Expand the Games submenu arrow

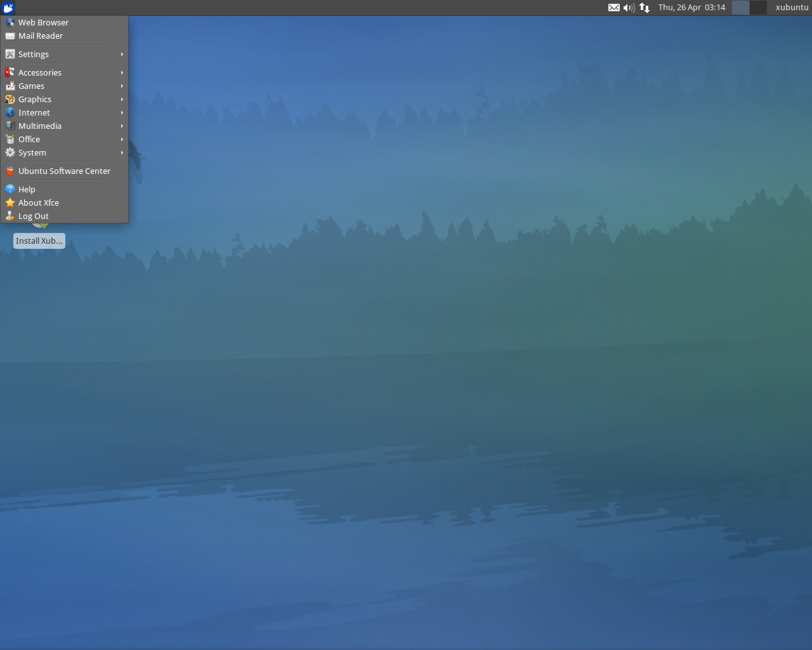pyautogui.click(x=122, y=86)
